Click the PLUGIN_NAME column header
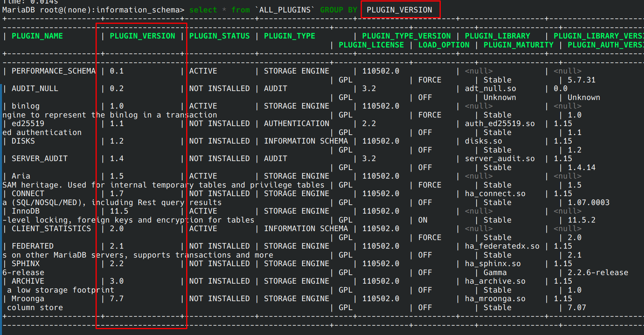Image resolution: width=644 pixels, height=335 pixels. pos(37,36)
